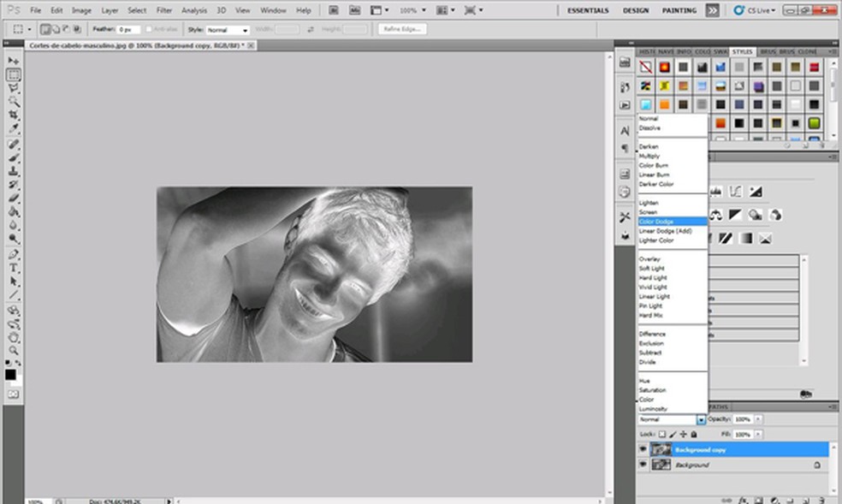Open the Style dropdown in options bar
This screenshot has width=842, height=504.
pyautogui.click(x=246, y=28)
